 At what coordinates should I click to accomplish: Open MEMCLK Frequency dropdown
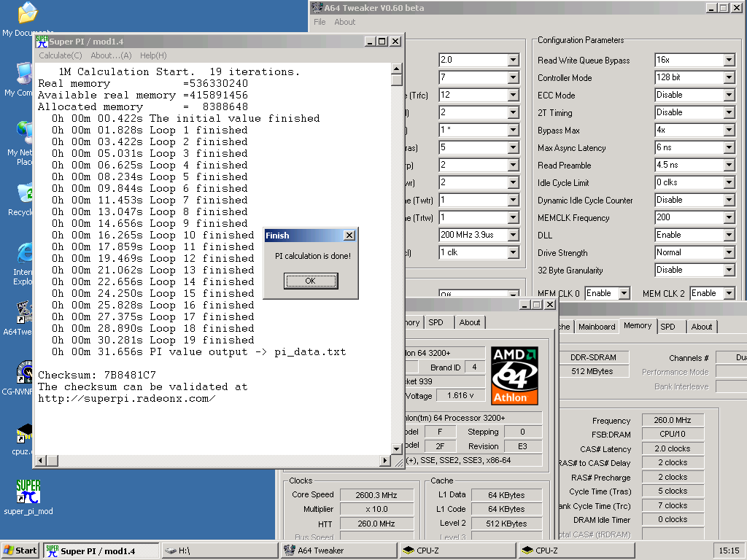point(729,217)
